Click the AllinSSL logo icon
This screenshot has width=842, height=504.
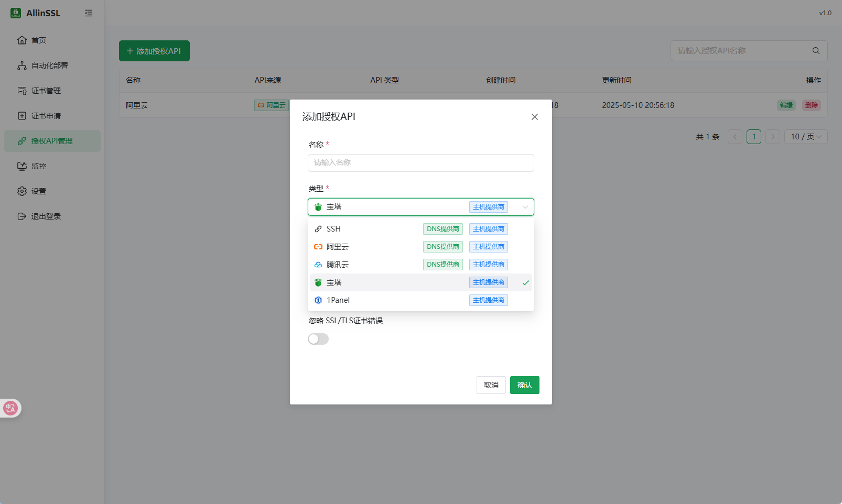point(16,13)
